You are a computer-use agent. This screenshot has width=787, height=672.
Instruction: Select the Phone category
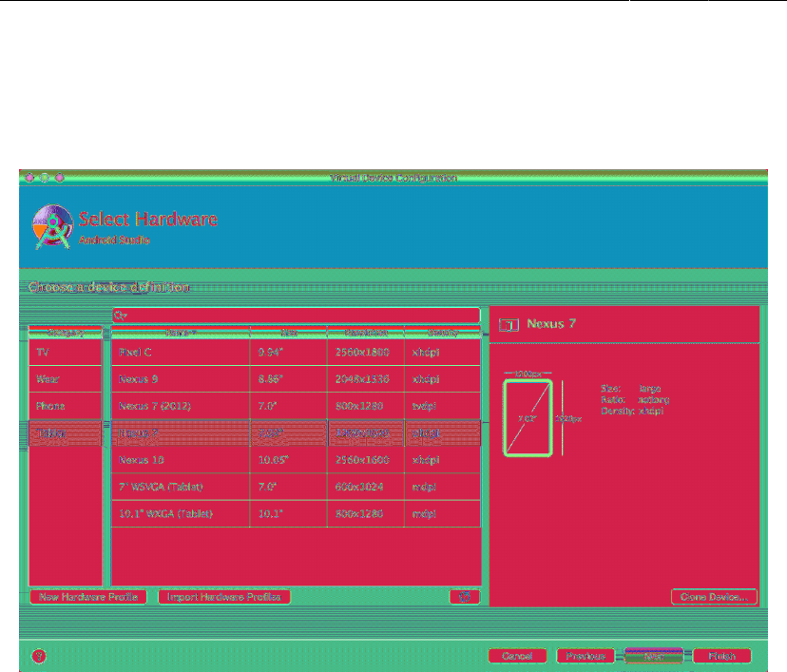click(x=66, y=406)
